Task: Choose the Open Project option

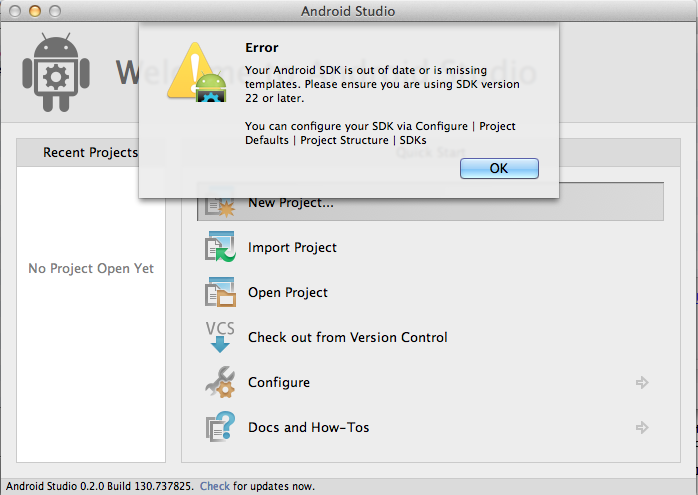Action: [288, 292]
